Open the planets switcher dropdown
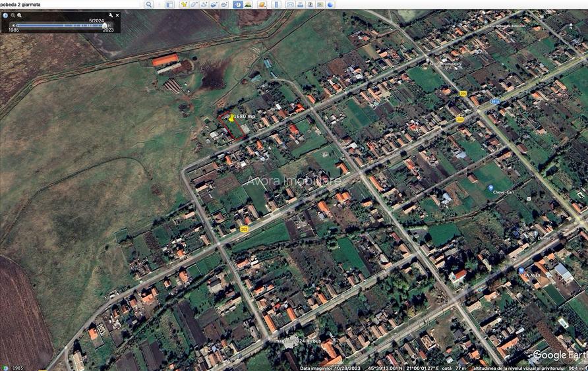The height and width of the screenshot is (371, 588). 262,5
